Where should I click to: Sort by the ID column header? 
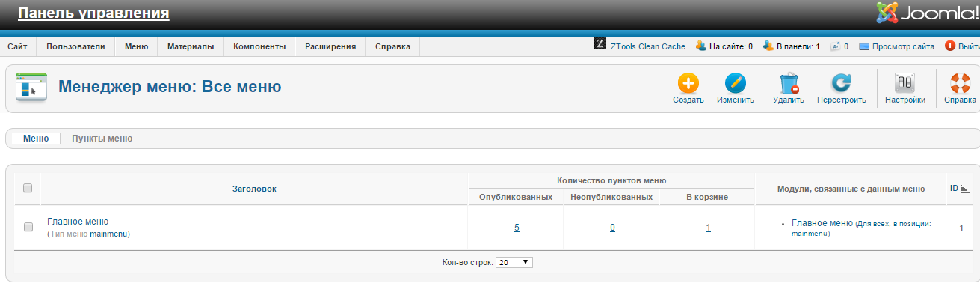954,189
